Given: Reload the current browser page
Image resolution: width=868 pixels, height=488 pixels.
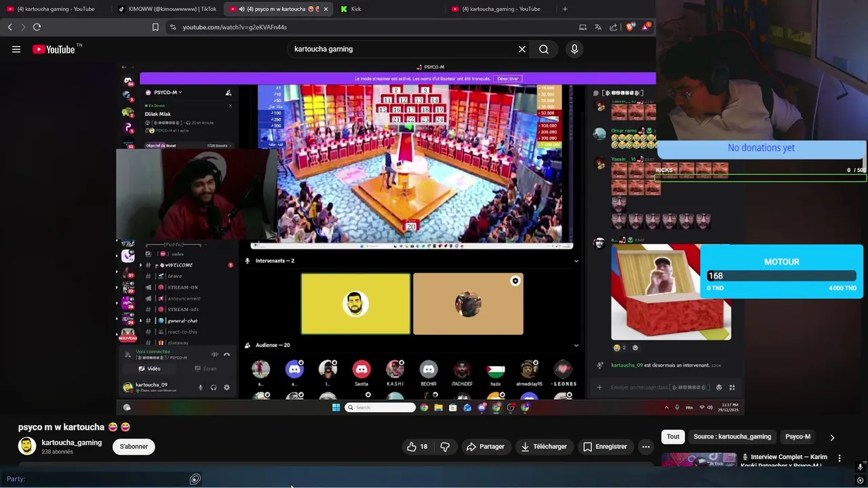Looking at the screenshot, I should coord(37,27).
